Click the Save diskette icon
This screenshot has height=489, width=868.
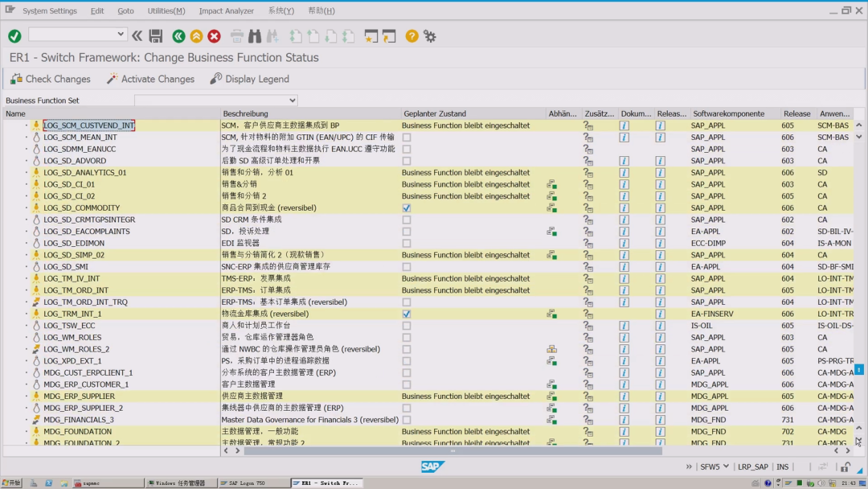tap(156, 36)
